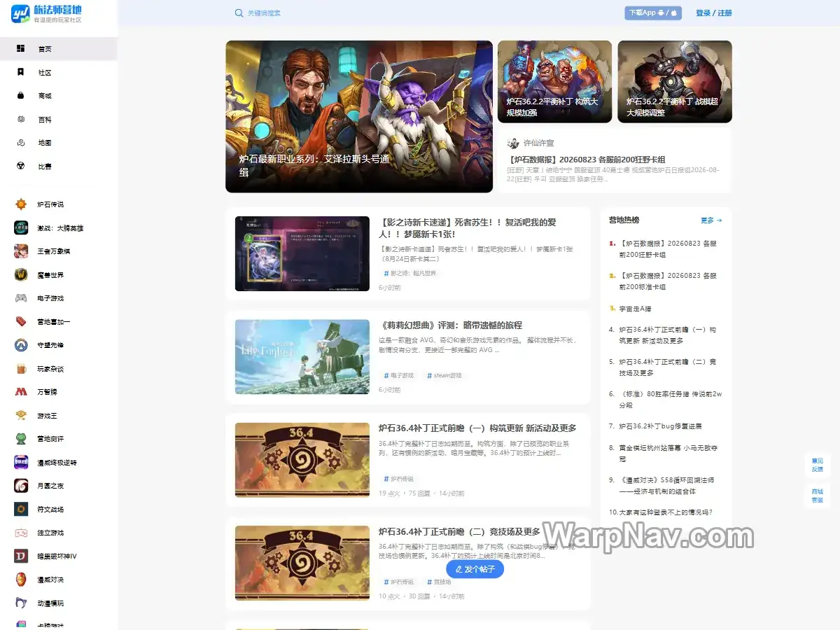This screenshot has height=630, width=840.
Task: Open hot list item 宇宙走A猎
Action: 635,308
